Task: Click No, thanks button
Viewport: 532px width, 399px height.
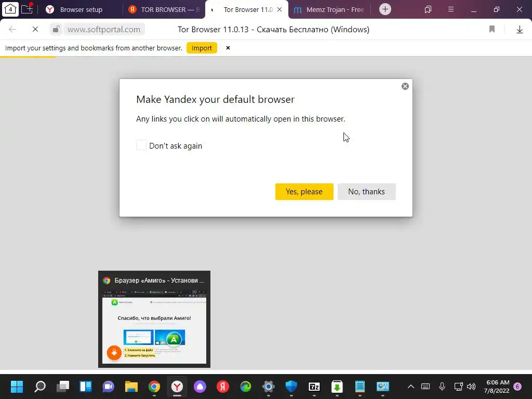Action: pos(367,192)
